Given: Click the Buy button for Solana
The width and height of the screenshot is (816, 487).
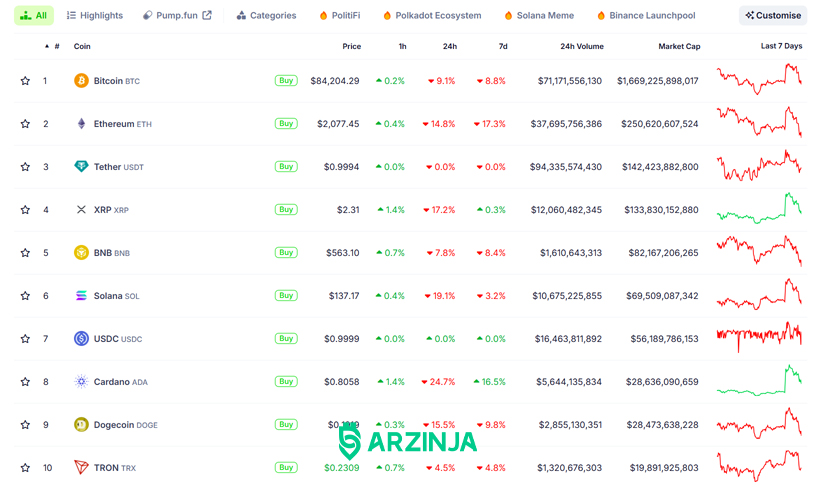Looking at the screenshot, I should [286, 296].
